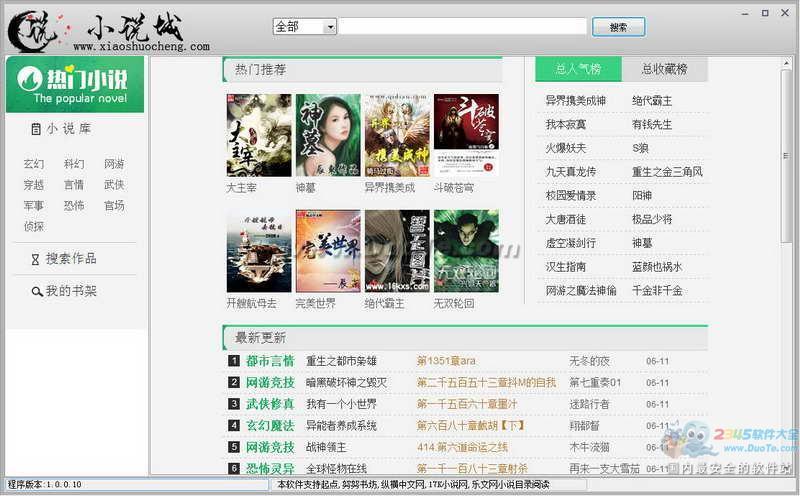800x496 pixels.
Task: Open ranking entry 极品少将
Action: tap(652, 219)
